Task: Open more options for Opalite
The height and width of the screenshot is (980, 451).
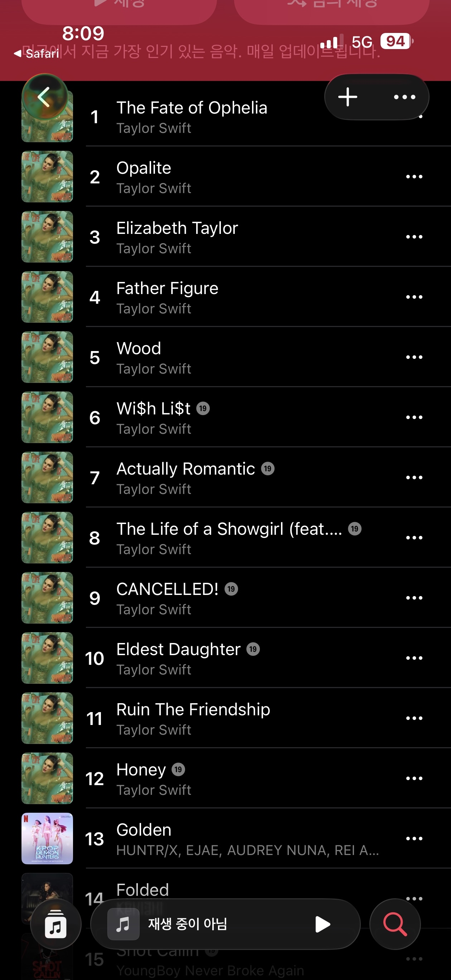Action: point(414,177)
